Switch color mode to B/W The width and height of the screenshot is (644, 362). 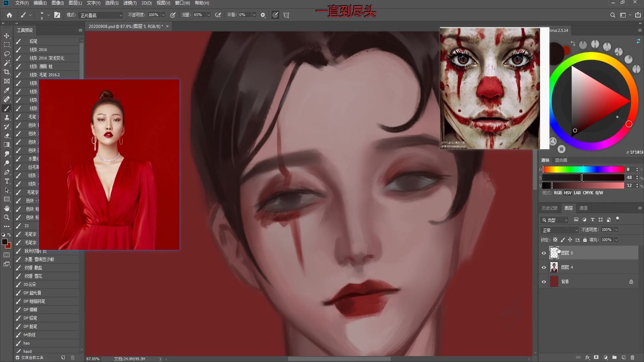599,193
